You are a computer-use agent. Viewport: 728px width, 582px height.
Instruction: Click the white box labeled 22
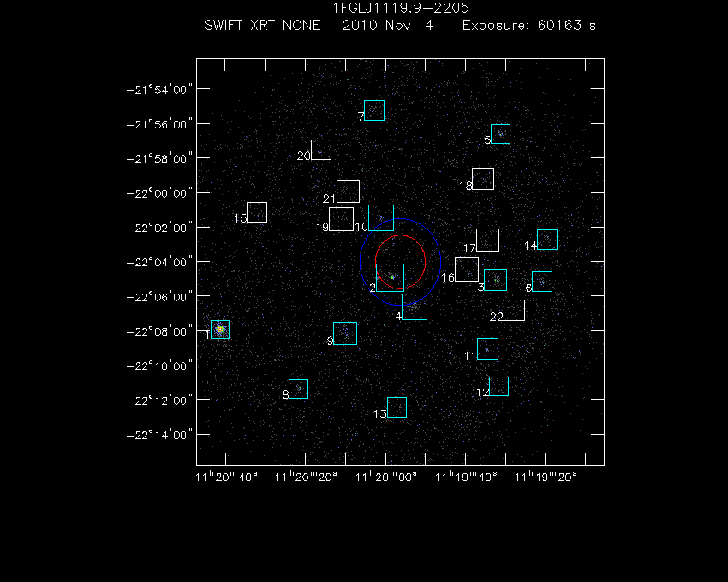pos(514,310)
